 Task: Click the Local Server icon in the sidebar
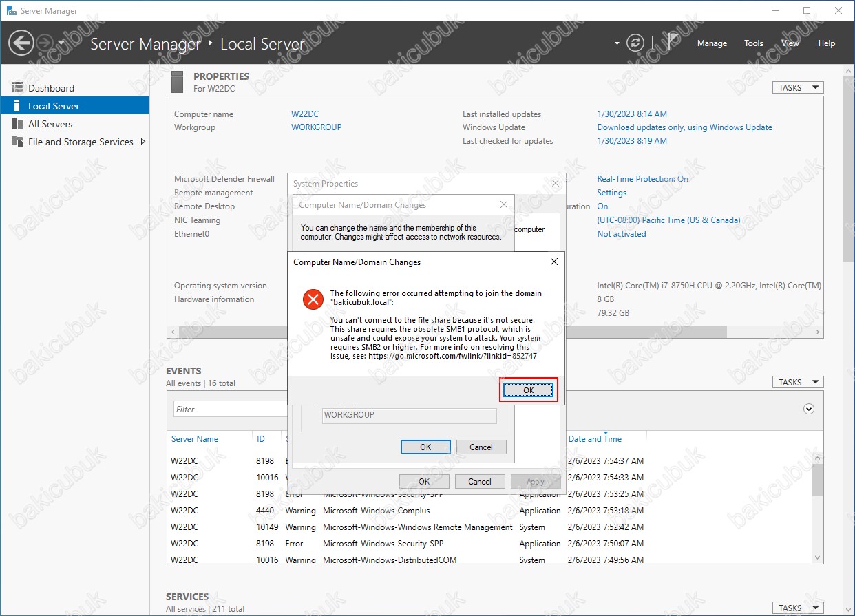17,106
